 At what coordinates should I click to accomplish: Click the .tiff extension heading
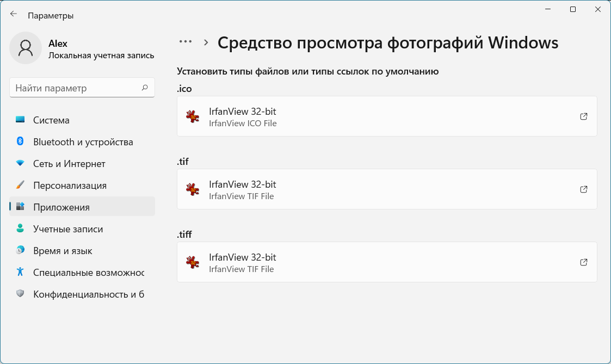pyautogui.click(x=184, y=234)
